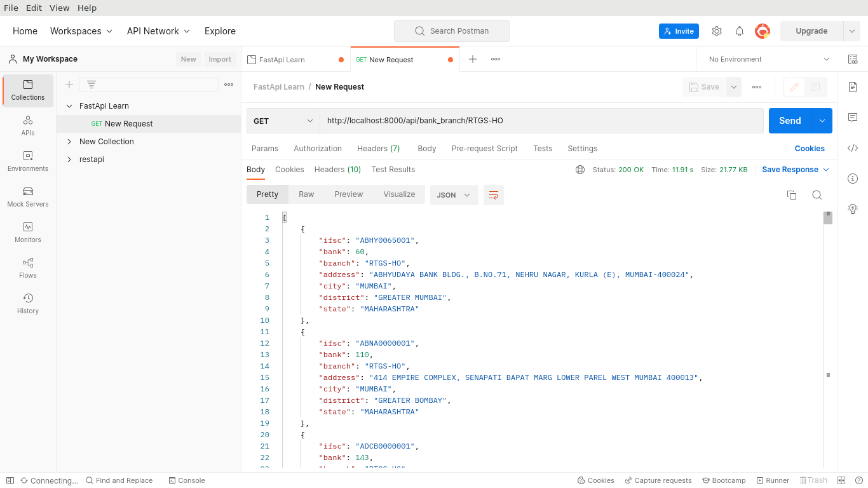Copy the response body with copy icon
Viewport: 868px width, 488px height.
click(792, 195)
